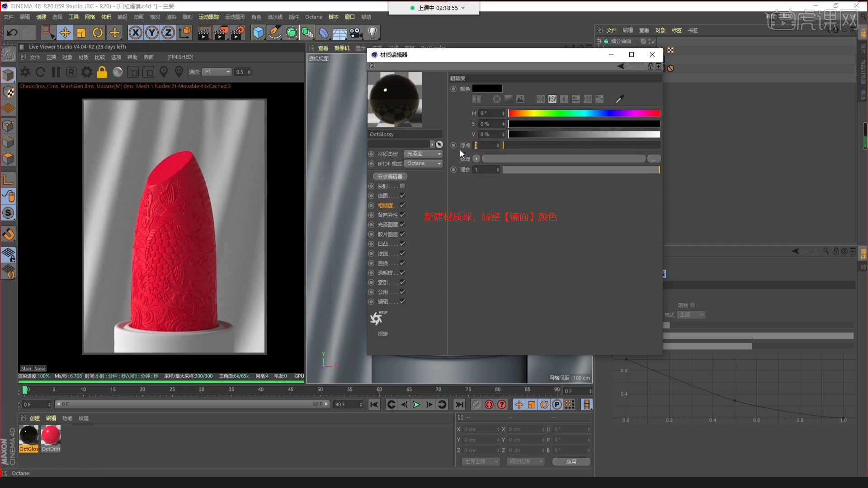Pick color with the eyedropper tool
The image size is (868, 488).
click(x=619, y=99)
